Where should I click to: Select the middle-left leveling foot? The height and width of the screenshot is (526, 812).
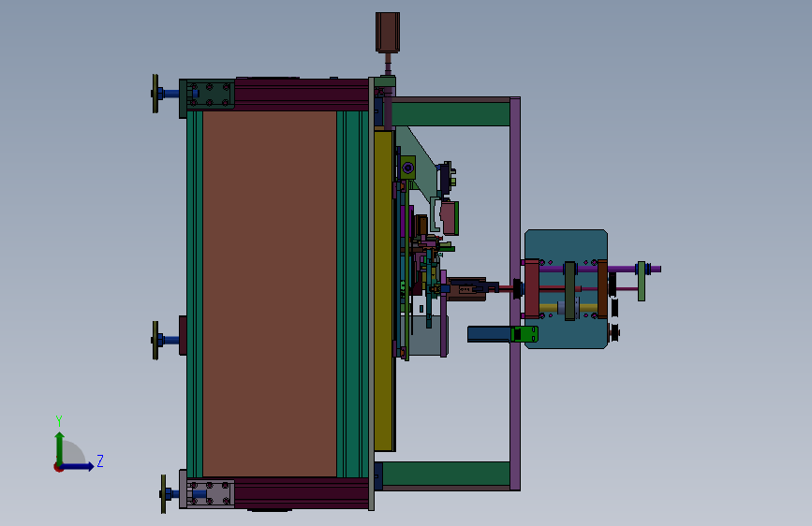(x=165, y=340)
